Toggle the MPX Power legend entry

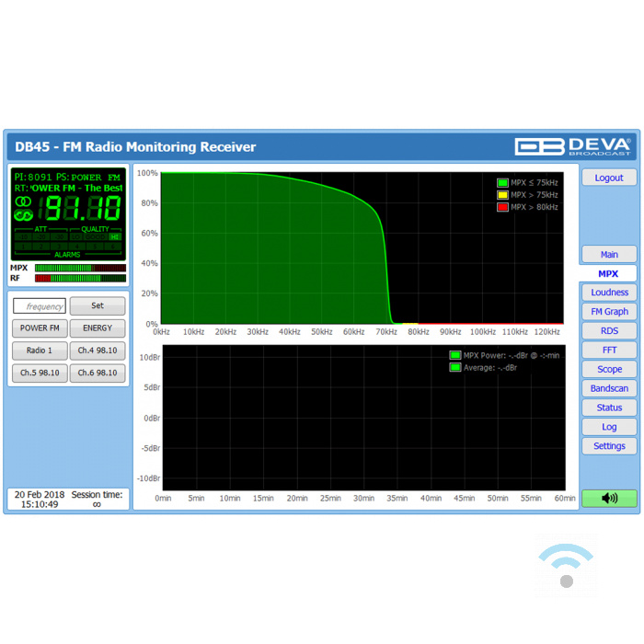point(454,355)
